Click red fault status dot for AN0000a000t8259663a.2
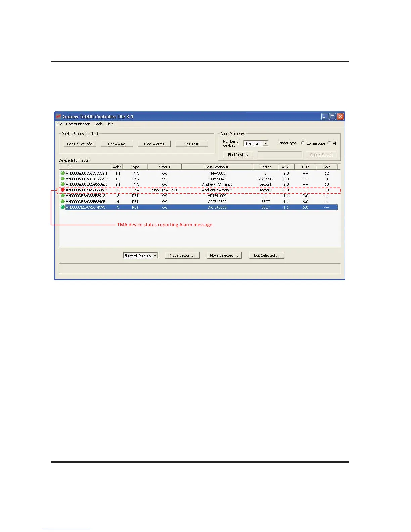Viewport: 411px width, 532px height. click(63, 190)
